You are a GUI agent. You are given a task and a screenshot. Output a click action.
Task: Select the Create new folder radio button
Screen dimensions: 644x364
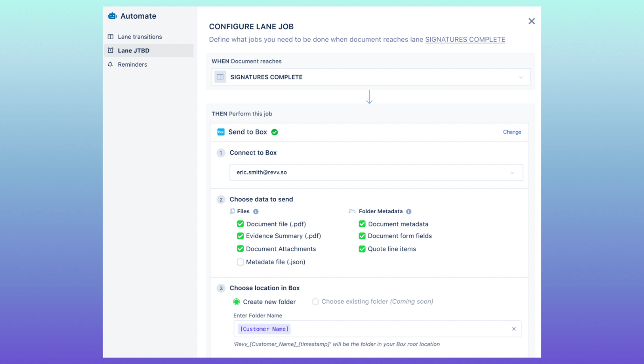tap(237, 301)
